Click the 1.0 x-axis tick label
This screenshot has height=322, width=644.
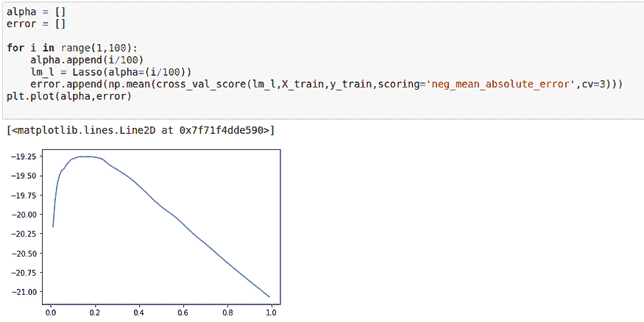(271, 312)
